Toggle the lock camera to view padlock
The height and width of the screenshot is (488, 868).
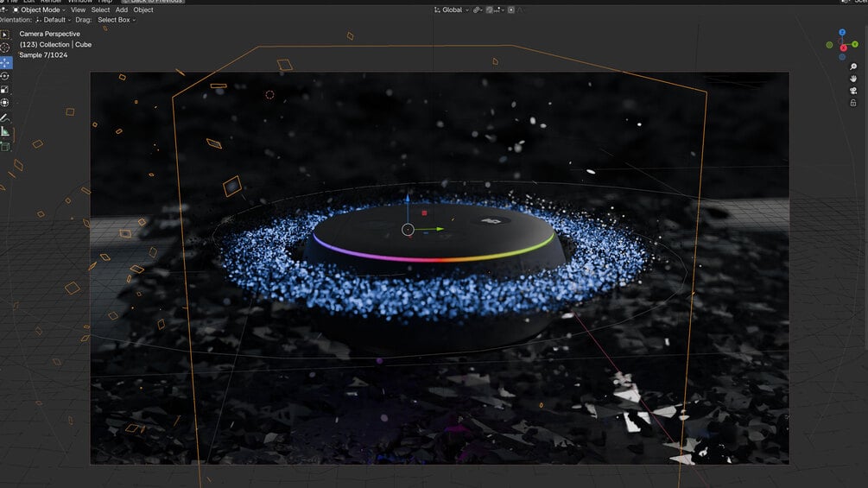pyautogui.click(x=853, y=103)
